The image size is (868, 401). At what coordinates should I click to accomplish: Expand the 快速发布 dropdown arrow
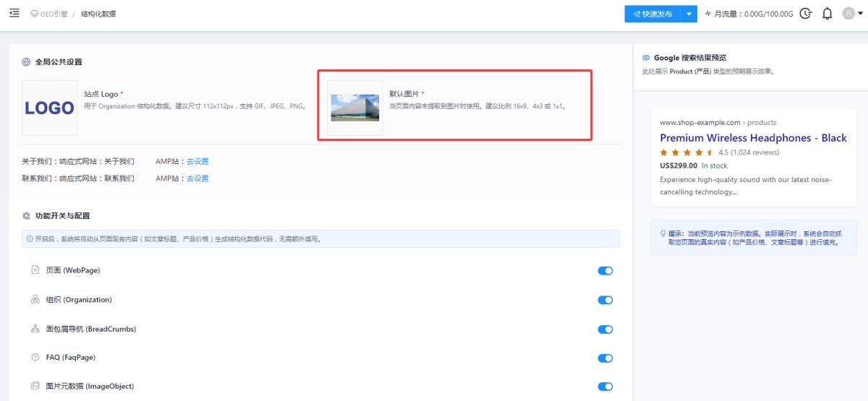click(x=689, y=14)
